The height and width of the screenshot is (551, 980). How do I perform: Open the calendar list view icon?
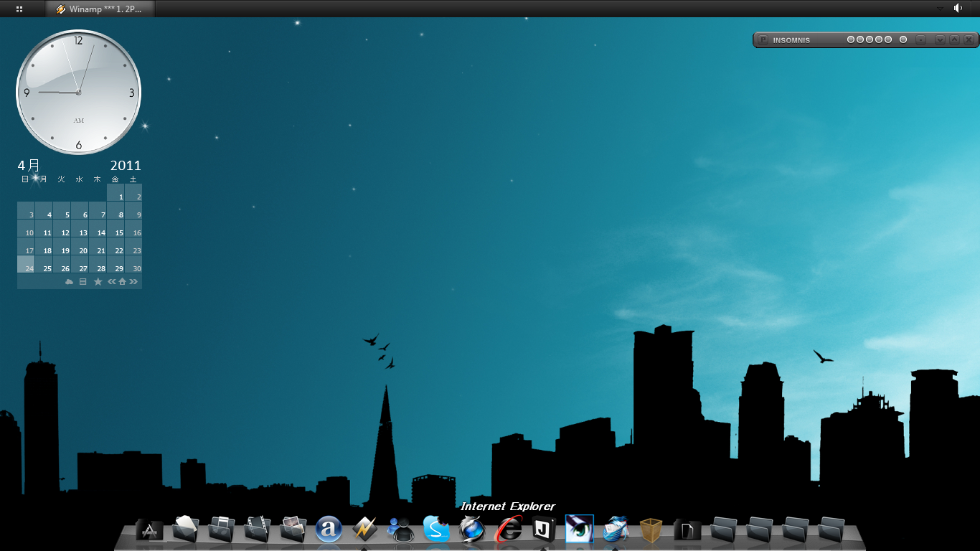[x=83, y=282]
